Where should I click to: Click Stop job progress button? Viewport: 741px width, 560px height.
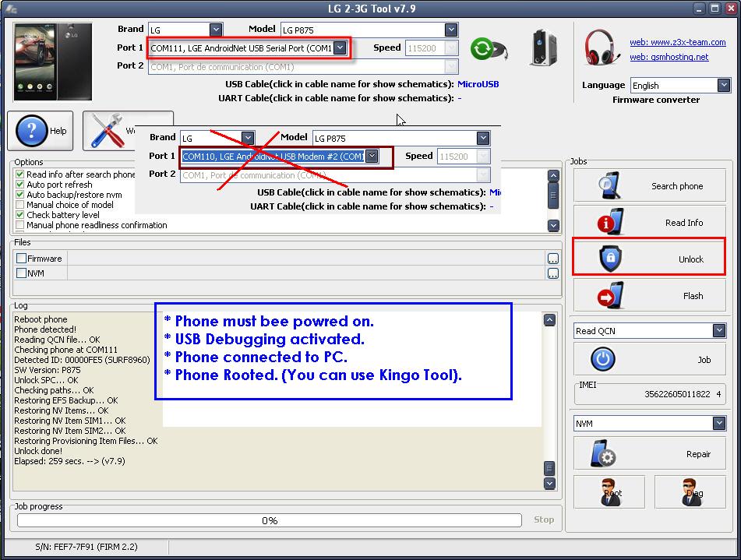pyautogui.click(x=543, y=519)
